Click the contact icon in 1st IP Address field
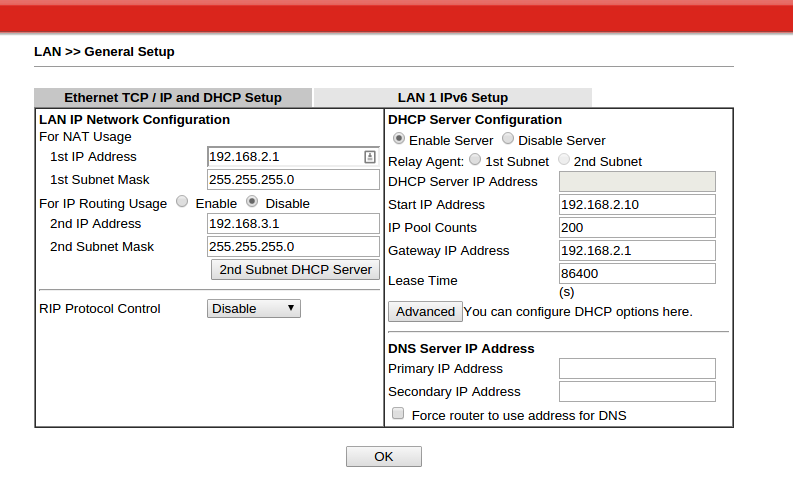 370,157
